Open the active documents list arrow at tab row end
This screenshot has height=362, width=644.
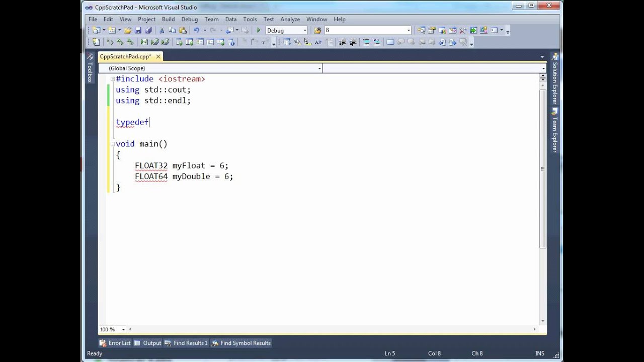pyautogui.click(x=542, y=57)
